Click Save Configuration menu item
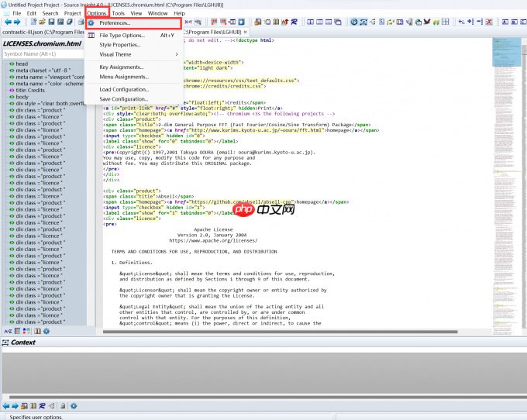 point(123,99)
